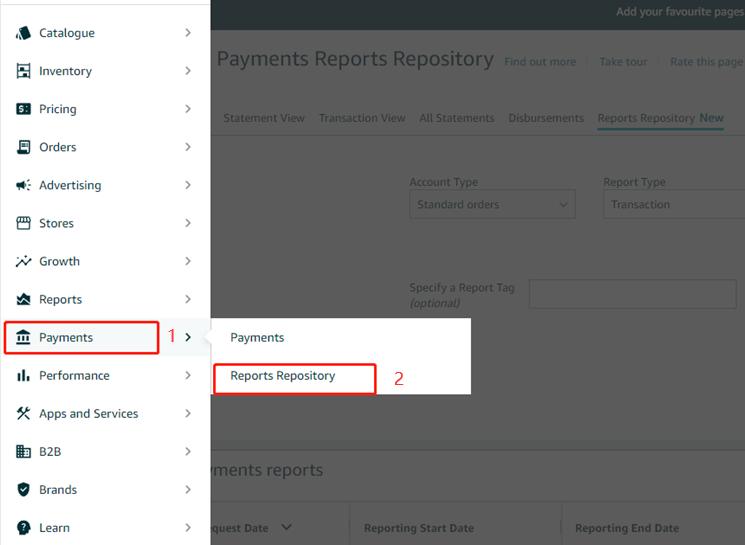
Task: Click the Growth chart icon
Action: 23,261
